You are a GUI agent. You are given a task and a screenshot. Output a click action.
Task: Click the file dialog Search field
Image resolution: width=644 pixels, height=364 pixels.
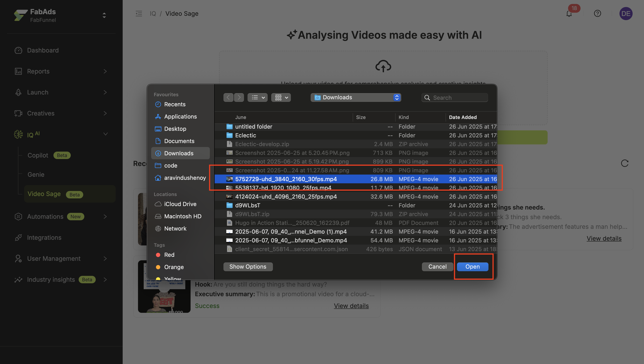tap(455, 98)
